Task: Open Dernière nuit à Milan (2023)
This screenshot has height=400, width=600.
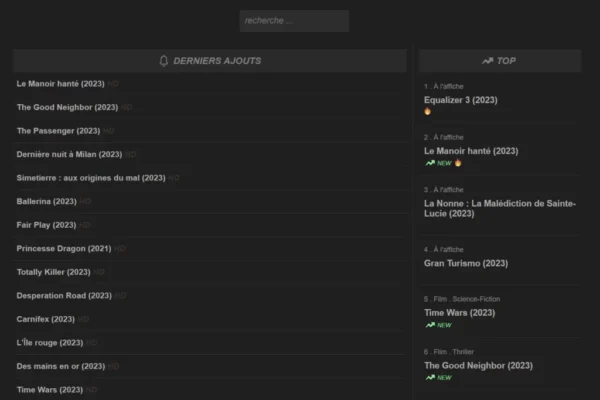Action: (69, 155)
